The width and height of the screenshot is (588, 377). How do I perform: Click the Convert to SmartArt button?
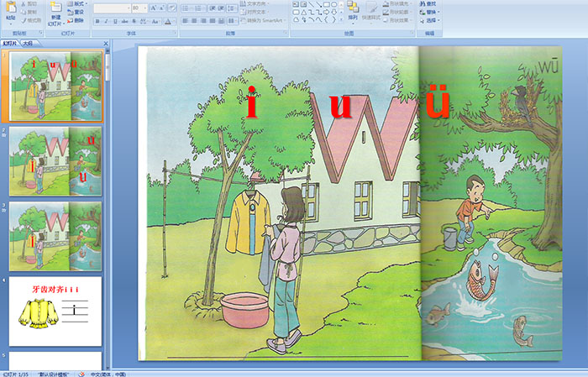coord(266,20)
